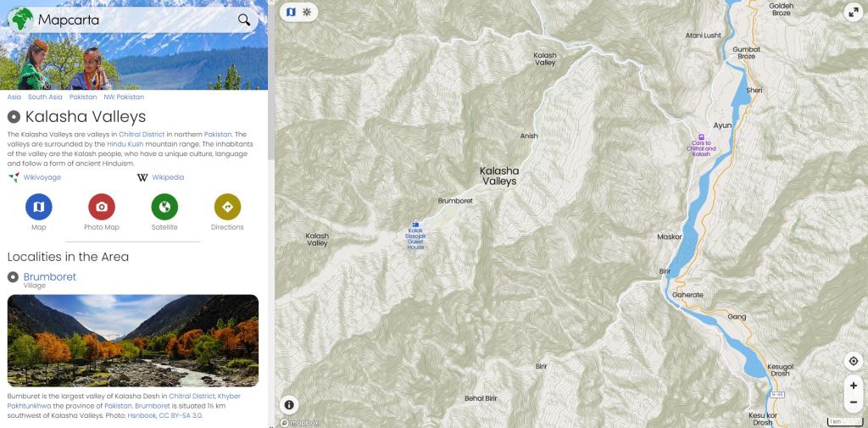Follow the Wikipedia link

coord(169,177)
